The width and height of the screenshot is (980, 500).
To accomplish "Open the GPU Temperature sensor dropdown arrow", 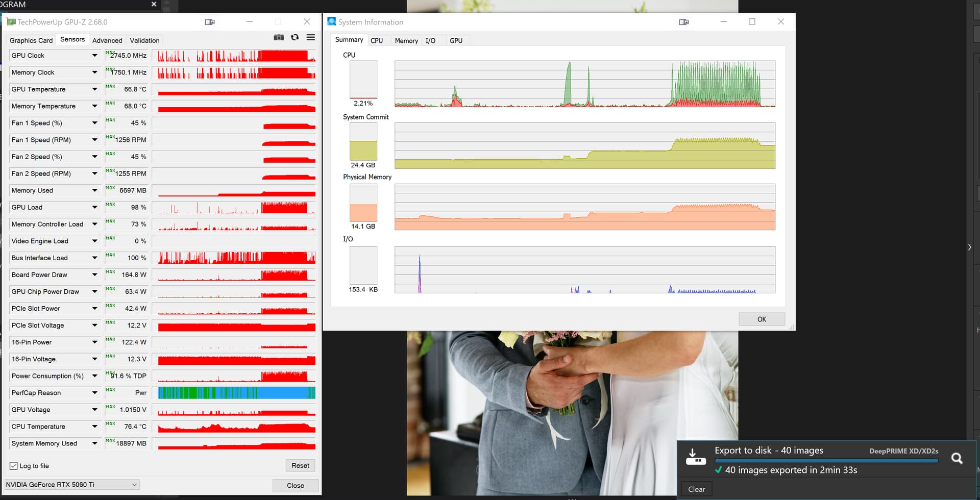I will (x=94, y=89).
